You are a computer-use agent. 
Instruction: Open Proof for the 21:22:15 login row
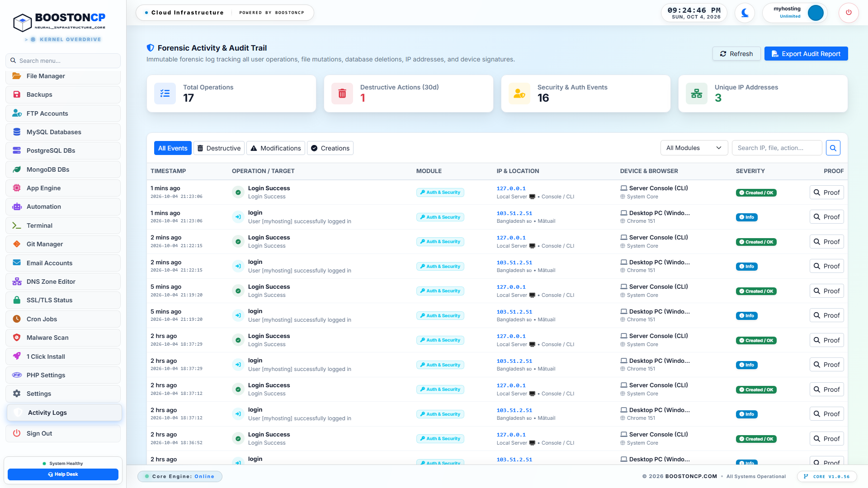826,266
